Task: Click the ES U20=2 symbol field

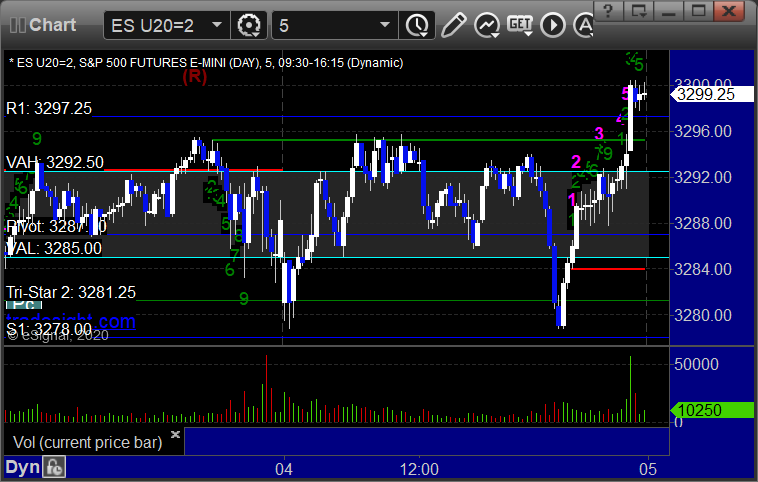Action: [x=167, y=25]
